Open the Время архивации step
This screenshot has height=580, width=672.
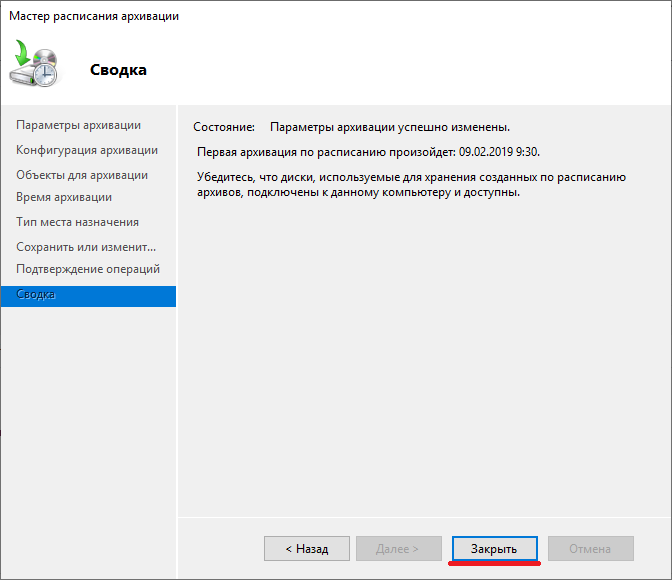(64, 197)
